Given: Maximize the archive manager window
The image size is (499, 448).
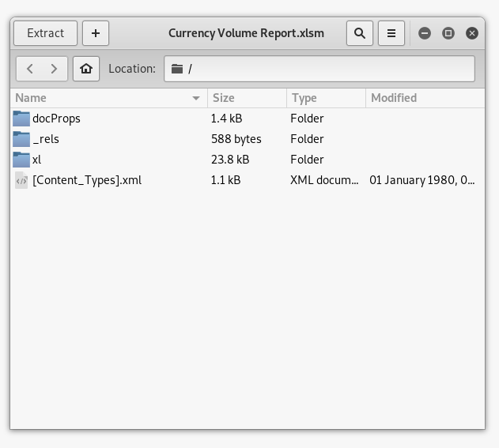Looking at the screenshot, I should click(448, 33).
